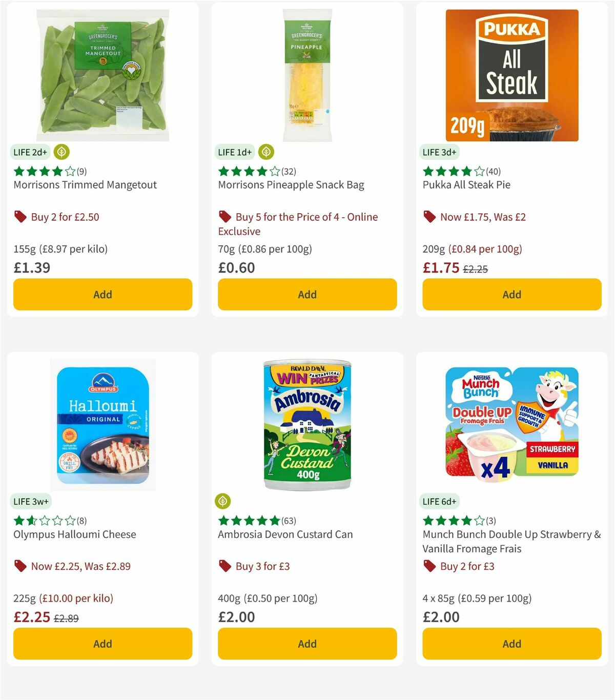This screenshot has width=615, height=700.
Task: Click the tag icon on Munch Bunch Buy 2 offer
Action: [429, 566]
